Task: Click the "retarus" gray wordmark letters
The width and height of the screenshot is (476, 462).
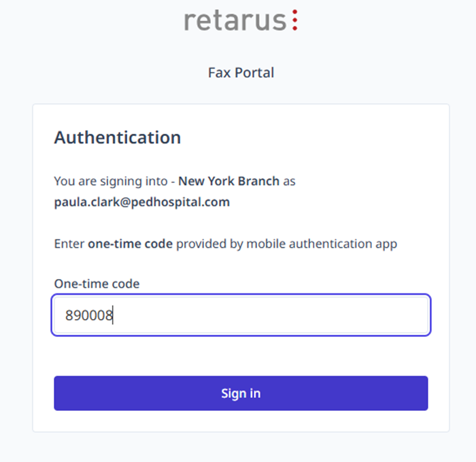Action: (x=234, y=21)
